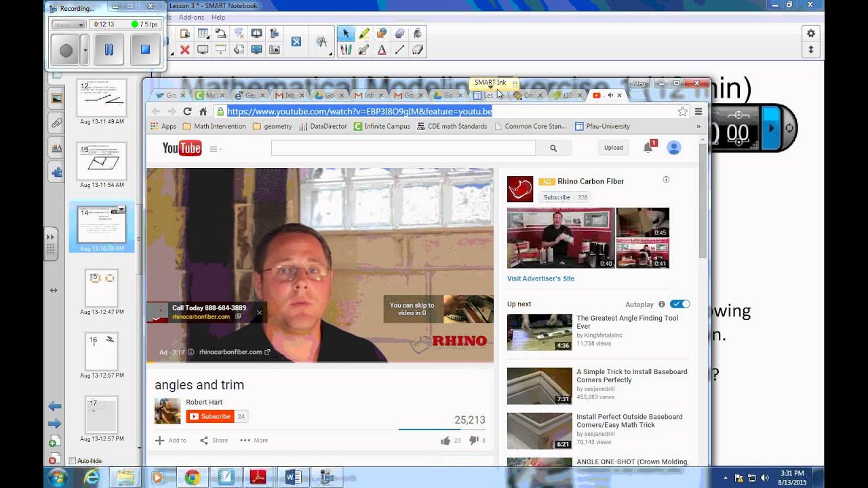This screenshot has width=868, height=488.
Task: Select the Shapes tool in Notebook toolbar
Action: (x=382, y=33)
